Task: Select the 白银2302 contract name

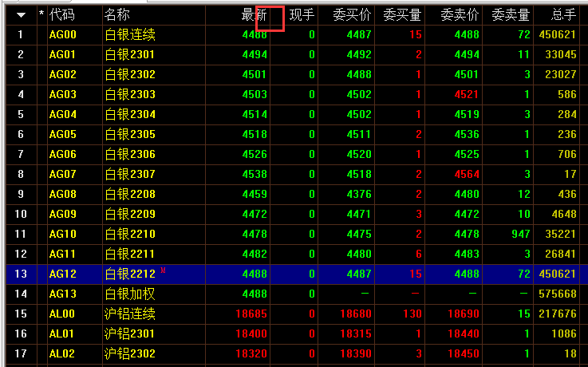Action: [x=130, y=75]
